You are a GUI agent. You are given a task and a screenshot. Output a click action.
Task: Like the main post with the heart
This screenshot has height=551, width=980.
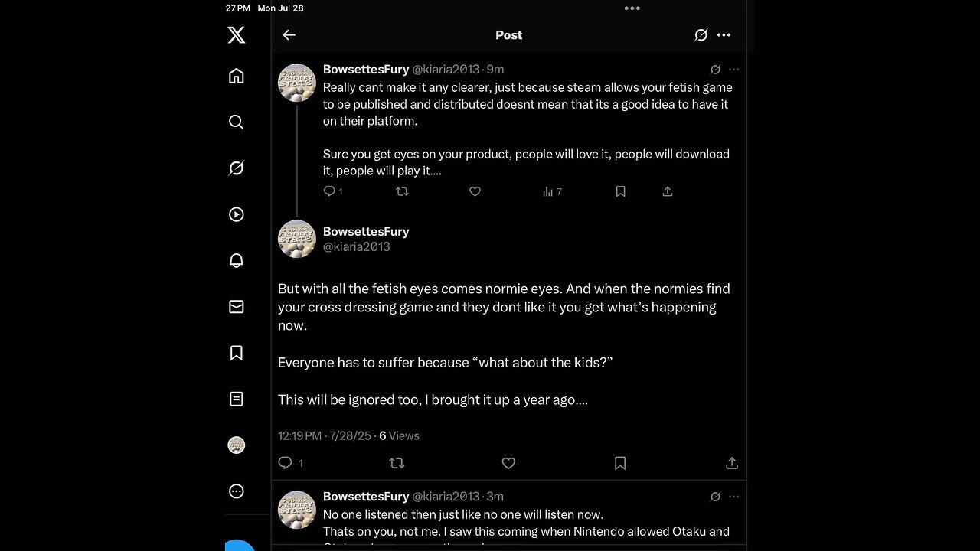click(508, 463)
